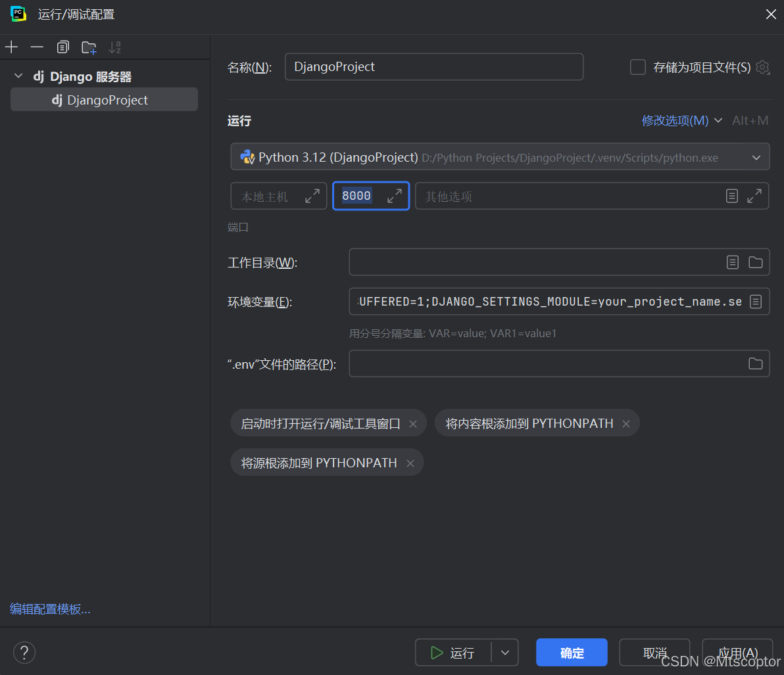Expand the port field editor

(395, 197)
